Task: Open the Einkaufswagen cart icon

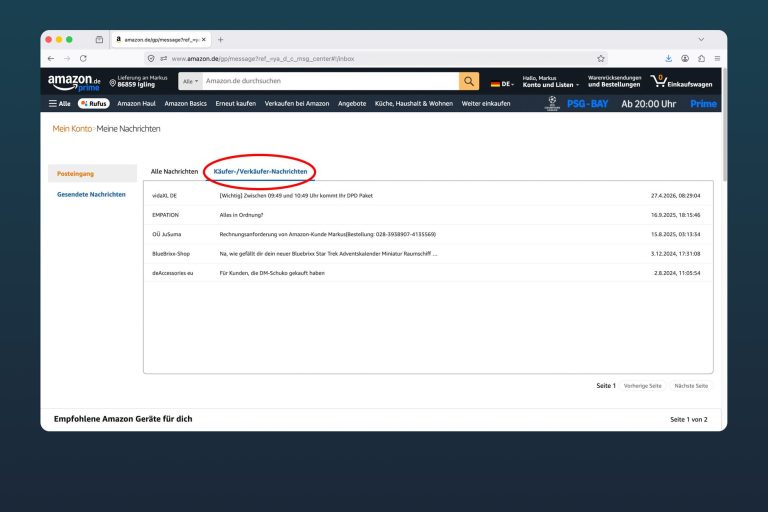Action: [681, 81]
